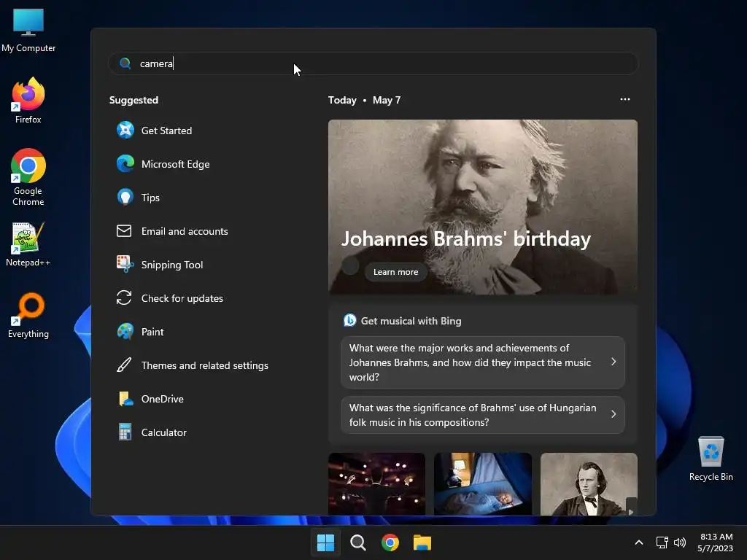
Task: Open Email and accounts envelope icon
Action: (124, 231)
